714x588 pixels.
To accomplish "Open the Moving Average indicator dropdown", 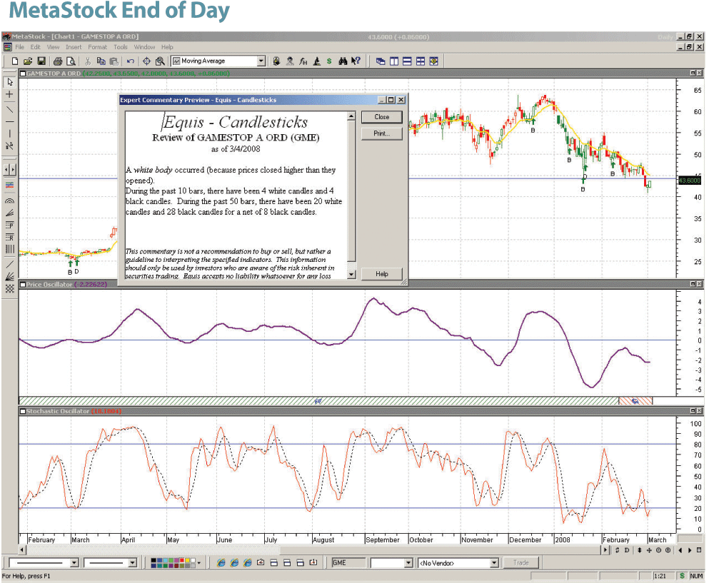I will [261, 61].
